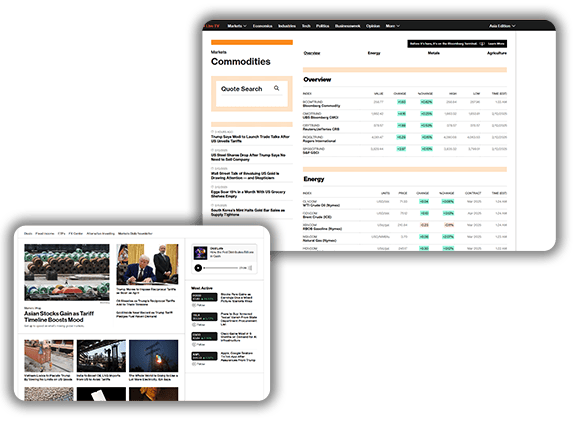The image size is (573, 429).
Task: Open Reuters/Jefferies CRB index row
Action: pyautogui.click(x=405, y=127)
